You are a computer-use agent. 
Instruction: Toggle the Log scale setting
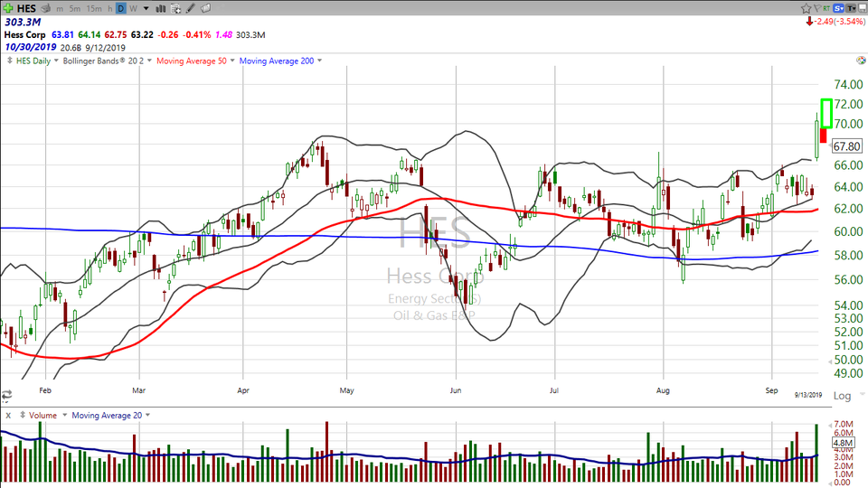[x=841, y=396]
